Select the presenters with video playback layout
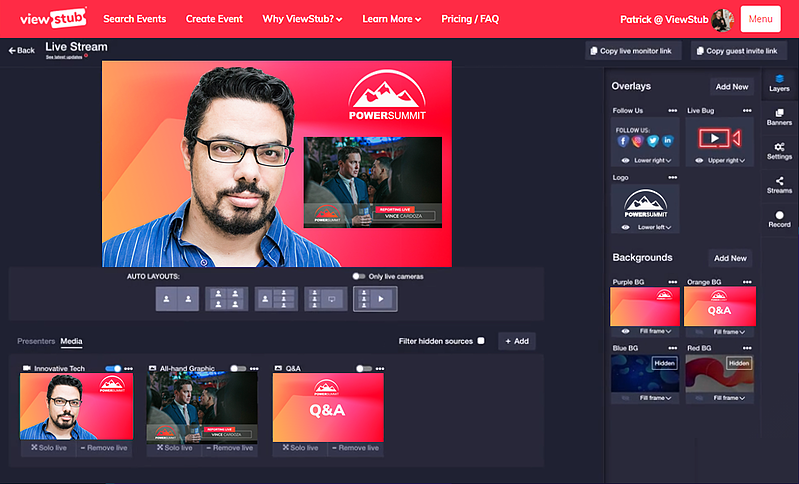This screenshot has height=484, width=799. point(375,299)
